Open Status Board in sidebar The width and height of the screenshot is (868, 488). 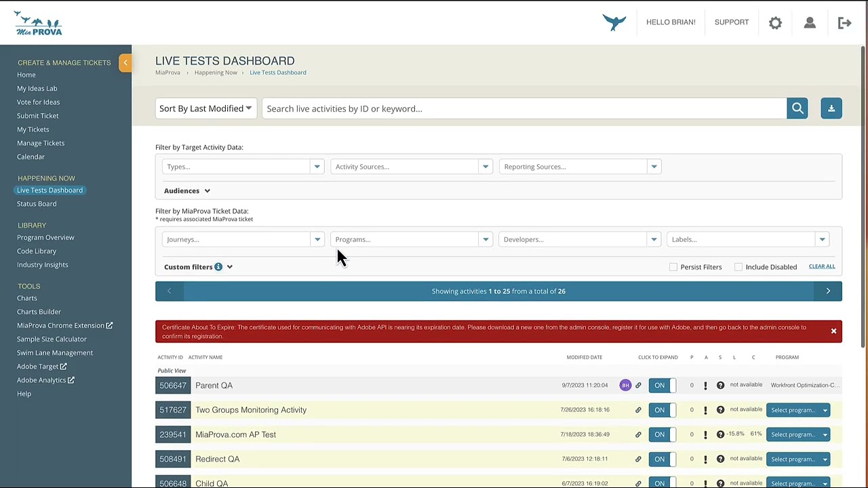point(37,204)
